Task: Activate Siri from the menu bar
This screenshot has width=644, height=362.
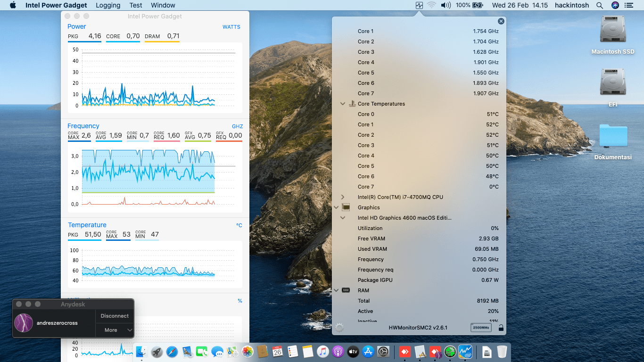Action: tap(615, 5)
